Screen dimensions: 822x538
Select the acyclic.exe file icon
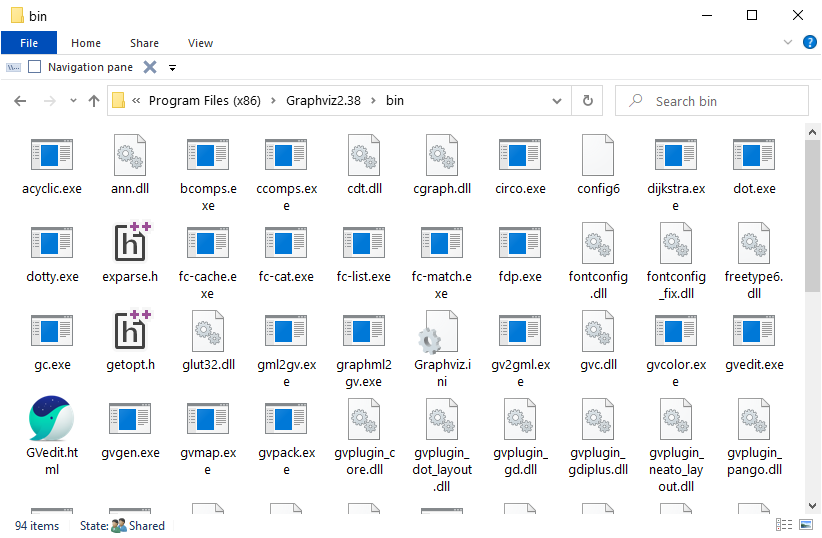(x=52, y=155)
